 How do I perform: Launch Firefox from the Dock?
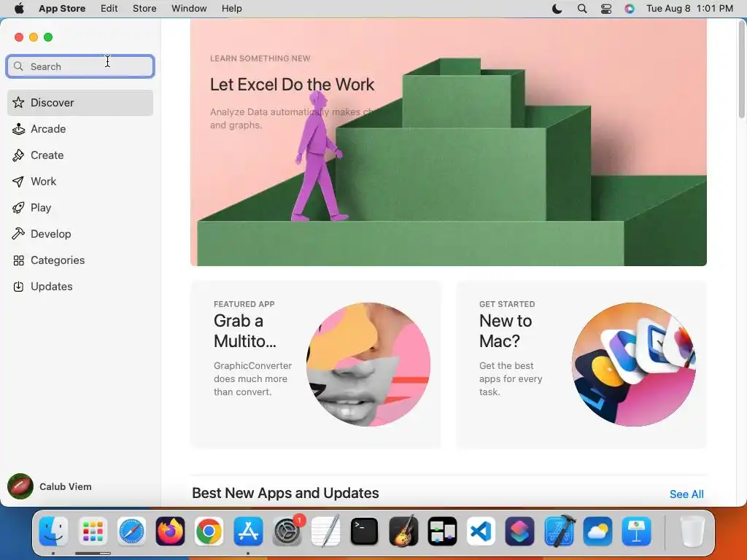(170, 531)
